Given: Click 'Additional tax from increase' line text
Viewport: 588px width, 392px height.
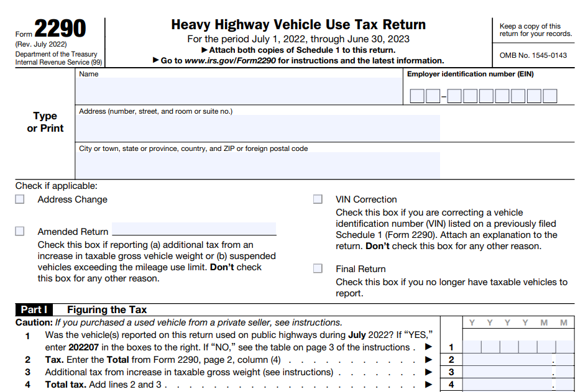Looking at the screenshot, I should point(189,372).
